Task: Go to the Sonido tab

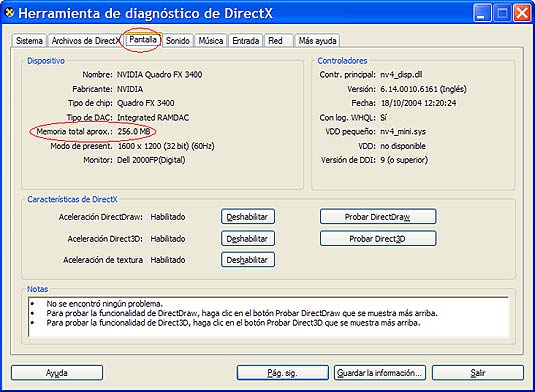Action: pyautogui.click(x=177, y=41)
